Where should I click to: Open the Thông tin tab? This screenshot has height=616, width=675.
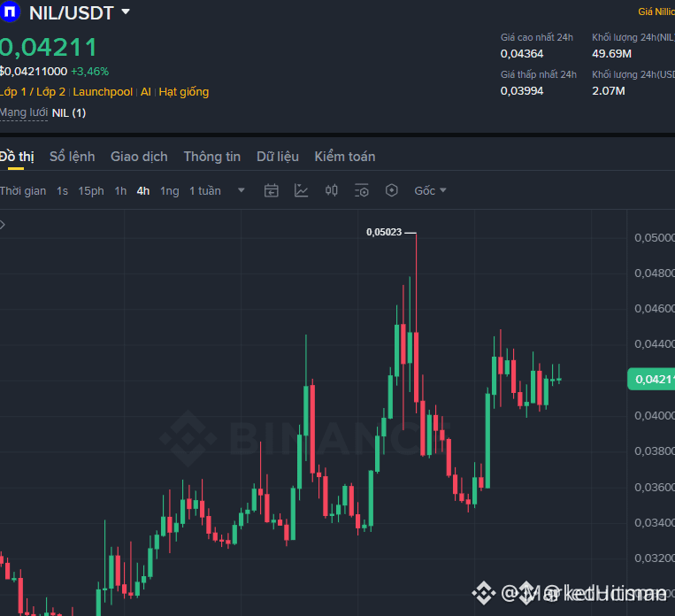[211, 157]
